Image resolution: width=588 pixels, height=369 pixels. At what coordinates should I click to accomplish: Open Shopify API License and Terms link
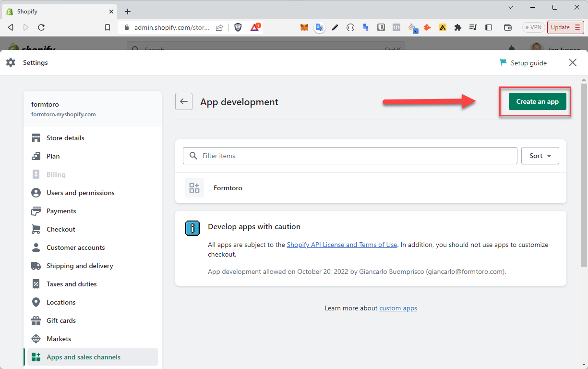click(x=342, y=245)
